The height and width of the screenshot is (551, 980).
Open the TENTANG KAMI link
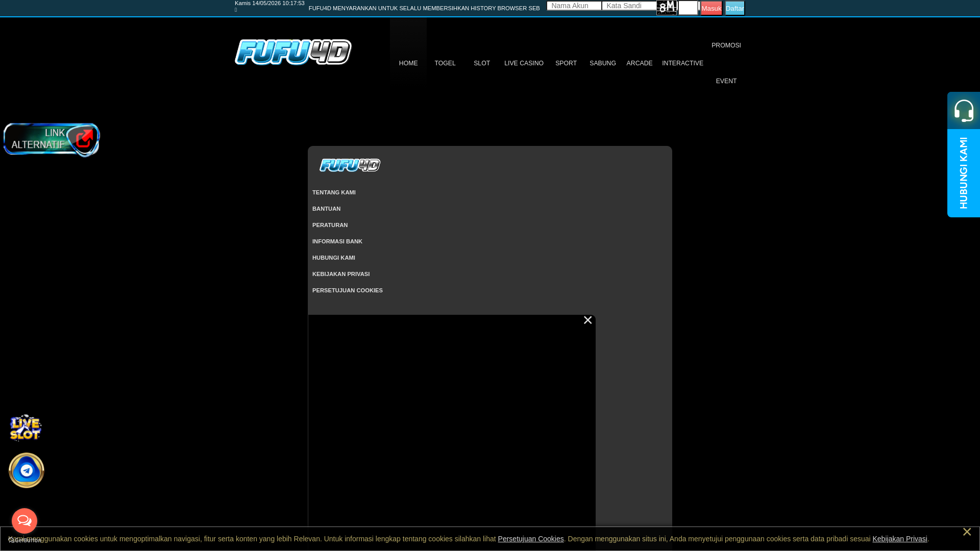click(x=334, y=192)
